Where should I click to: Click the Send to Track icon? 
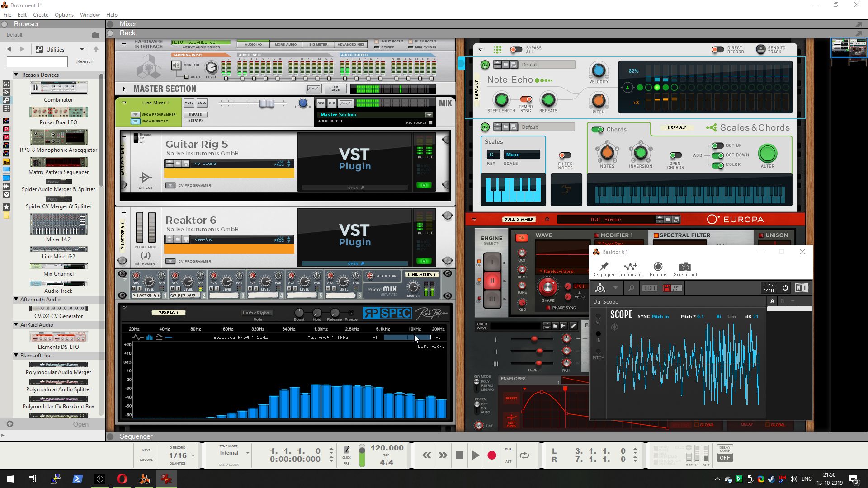[x=760, y=49]
